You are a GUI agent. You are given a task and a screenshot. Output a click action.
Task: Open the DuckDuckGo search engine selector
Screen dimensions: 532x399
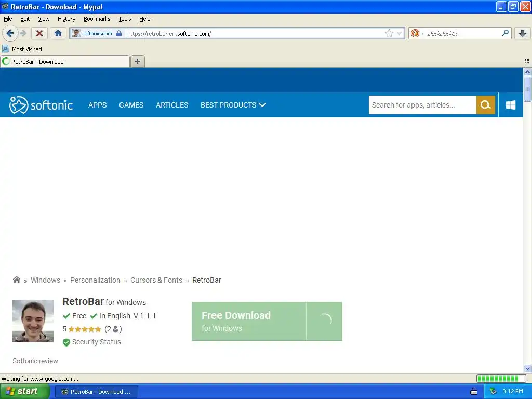(x=417, y=33)
